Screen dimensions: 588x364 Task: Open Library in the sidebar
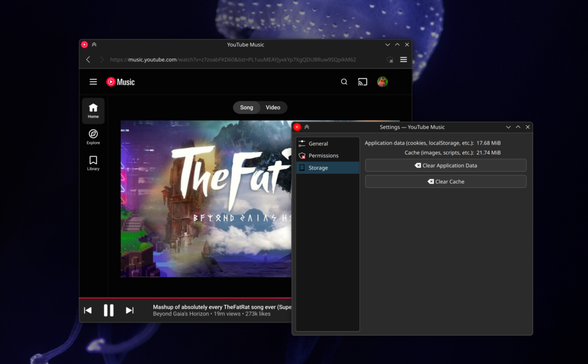click(93, 163)
